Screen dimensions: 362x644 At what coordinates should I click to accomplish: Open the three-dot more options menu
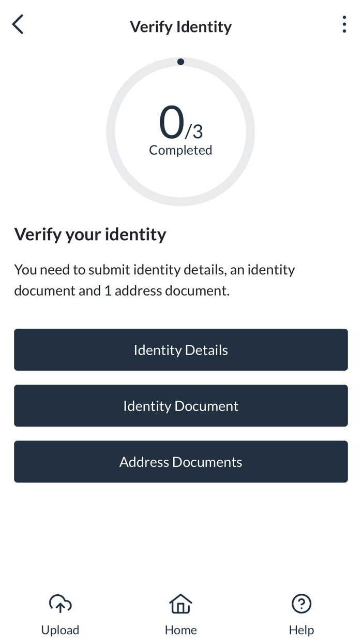coord(344,25)
